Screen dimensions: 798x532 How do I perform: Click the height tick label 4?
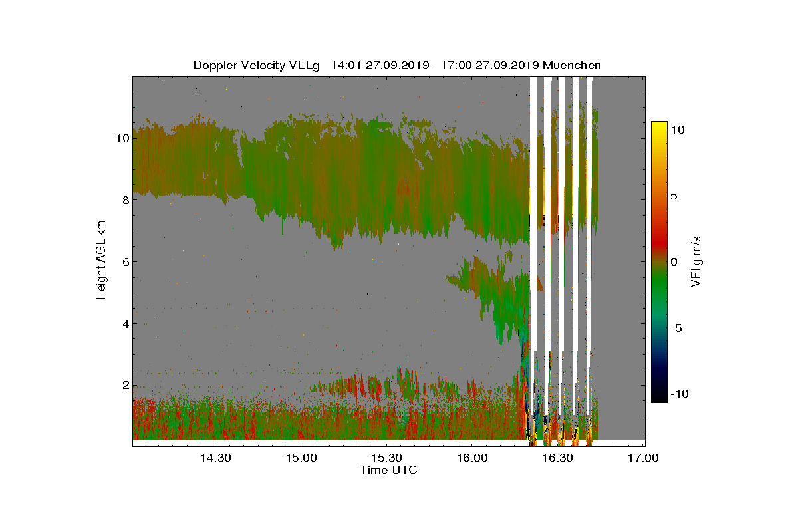[x=124, y=323]
